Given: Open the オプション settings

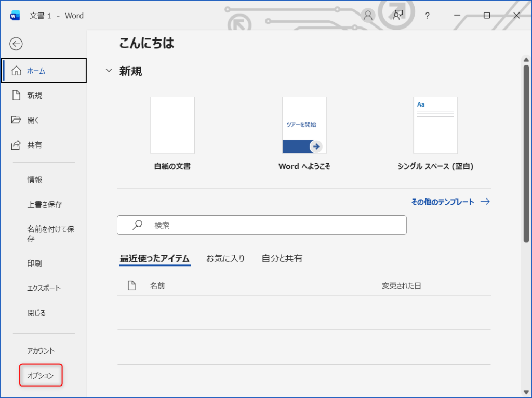Looking at the screenshot, I should [x=41, y=375].
